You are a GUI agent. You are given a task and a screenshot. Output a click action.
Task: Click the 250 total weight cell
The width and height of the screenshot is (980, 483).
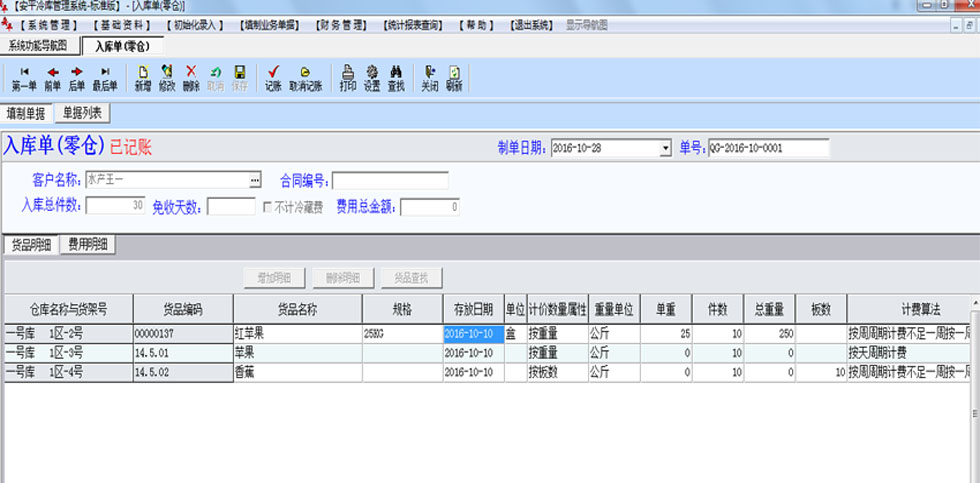coord(770,334)
